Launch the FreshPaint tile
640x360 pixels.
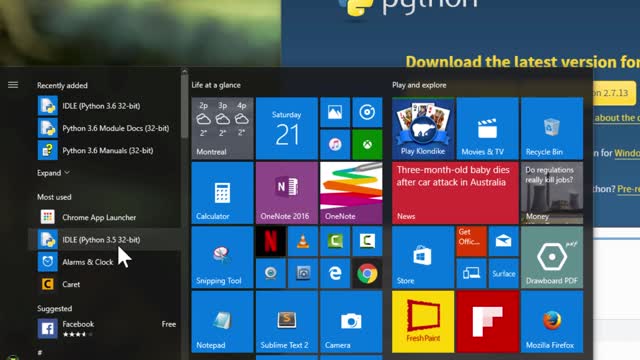[423, 322]
